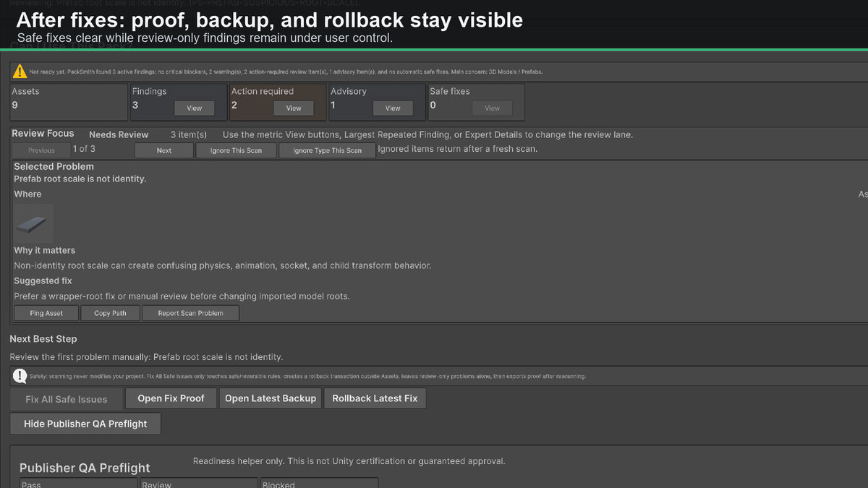Image resolution: width=868 pixels, height=488 pixels.
Task: Report Scan Problem for this finding
Action: [x=190, y=313]
